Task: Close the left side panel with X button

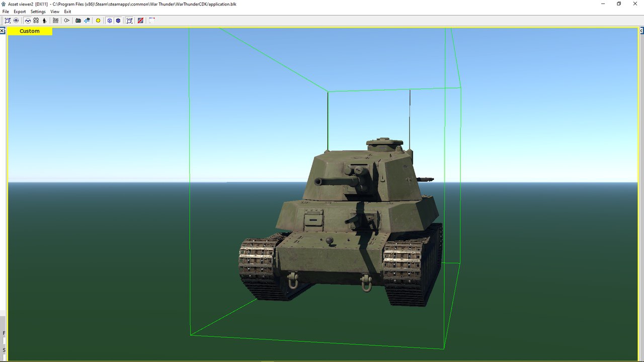Action: tap(3, 31)
